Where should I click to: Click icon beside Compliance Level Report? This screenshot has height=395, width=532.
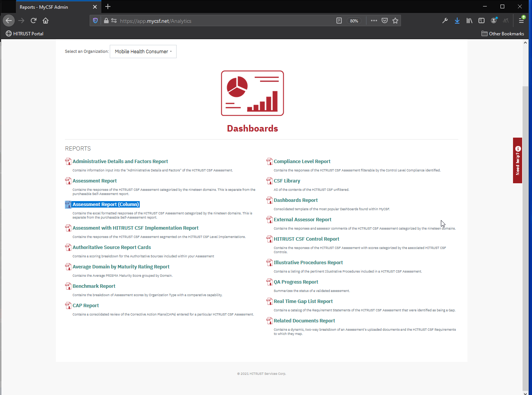pyautogui.click(x=270, y=162)
